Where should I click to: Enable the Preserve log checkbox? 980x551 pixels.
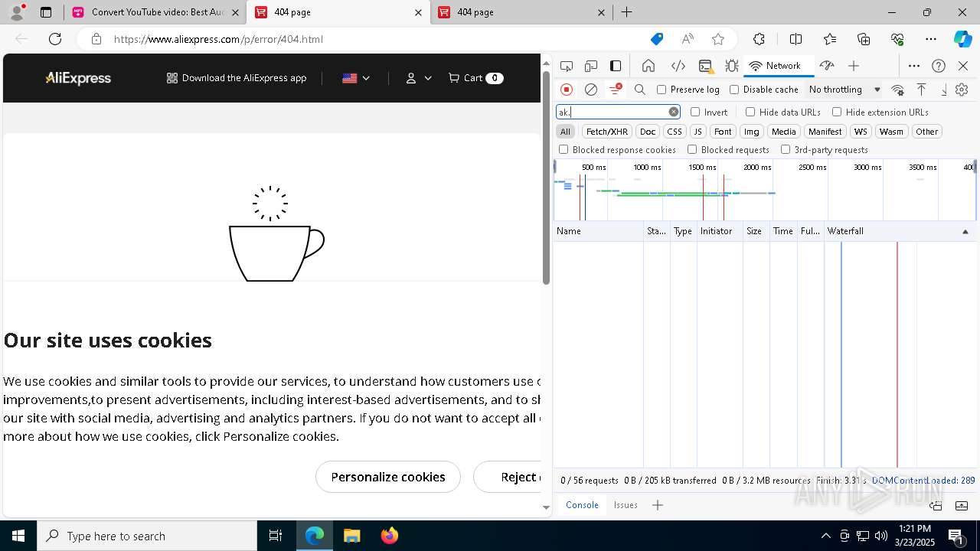661,90
